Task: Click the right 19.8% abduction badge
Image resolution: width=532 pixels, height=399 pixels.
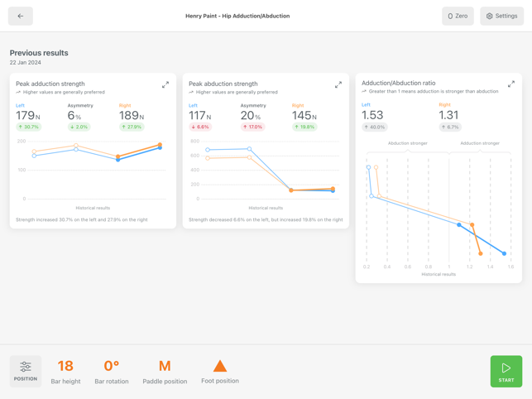Action: tap(304, 127)
